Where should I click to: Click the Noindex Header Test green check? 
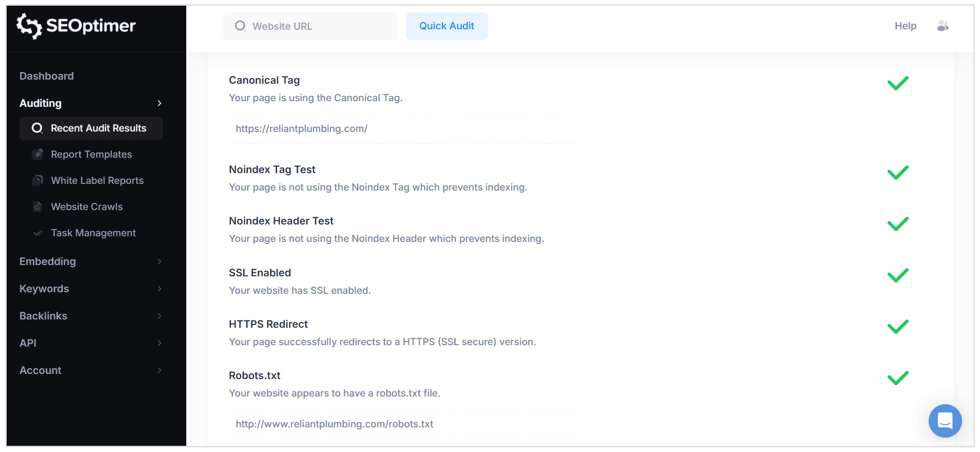[897, 224]
